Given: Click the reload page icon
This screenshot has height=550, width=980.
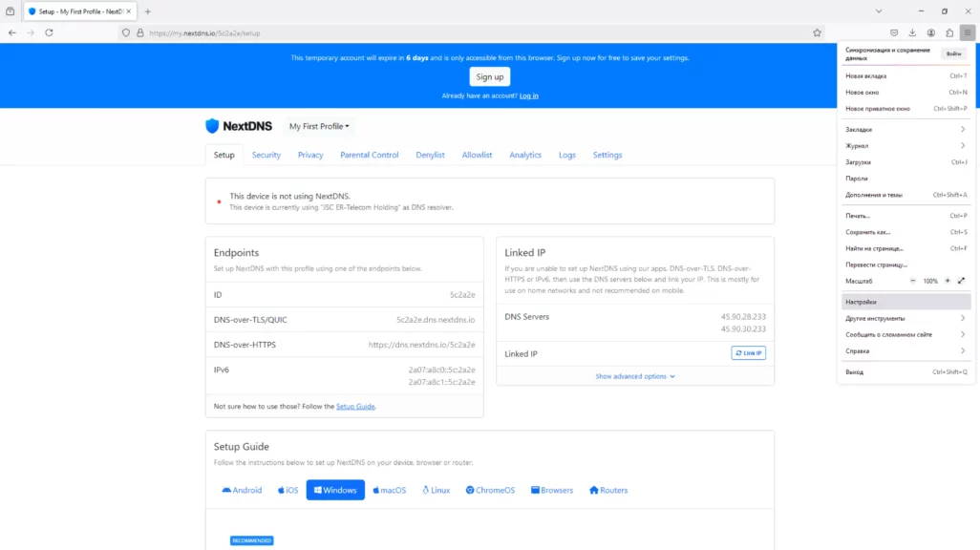Looking at the screenshot, I should click(49, 32).
